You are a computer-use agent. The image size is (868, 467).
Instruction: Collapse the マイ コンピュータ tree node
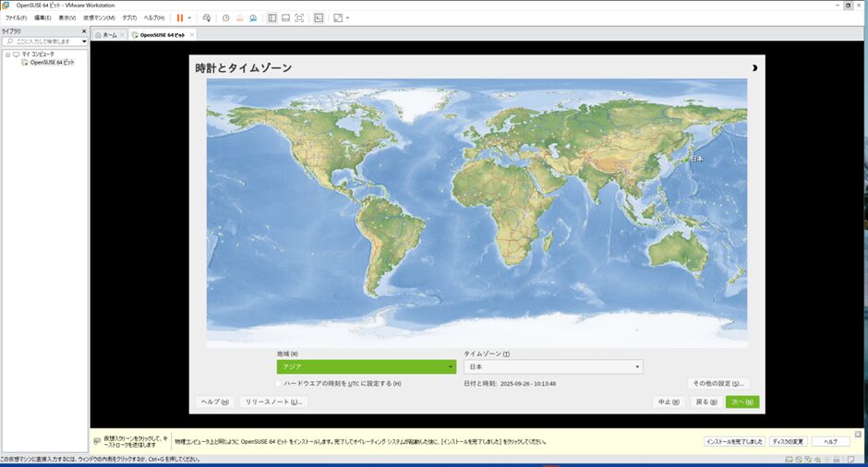coord(7,54)
